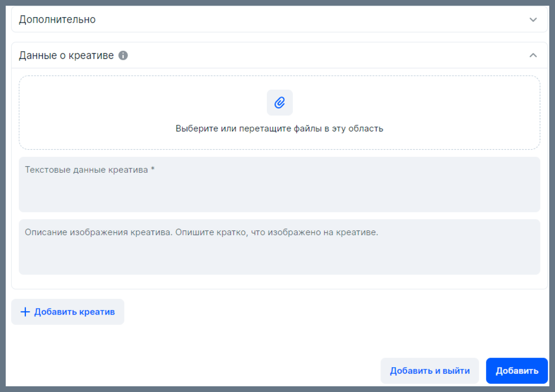
Task: Click the Добавить креатив button
Action: [68, 312]
